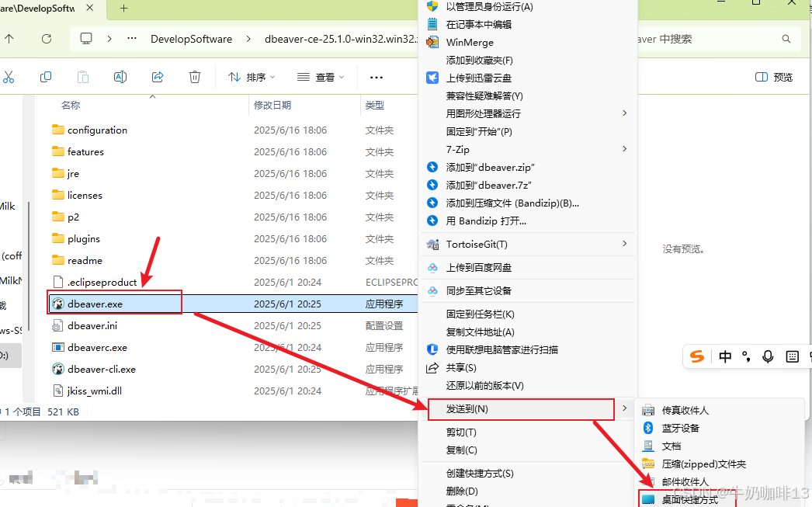Choose 文档 in Send to submenu

pos(721,446)
